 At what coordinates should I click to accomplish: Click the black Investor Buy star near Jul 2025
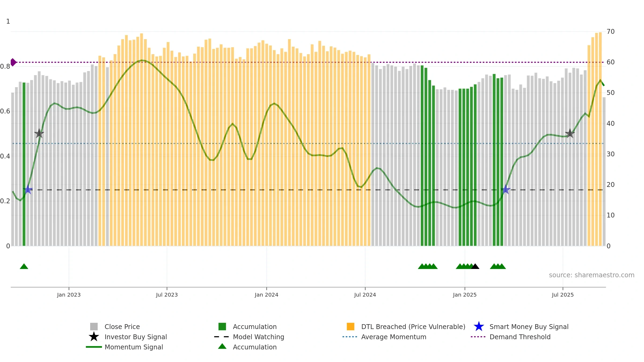point(570,133)
